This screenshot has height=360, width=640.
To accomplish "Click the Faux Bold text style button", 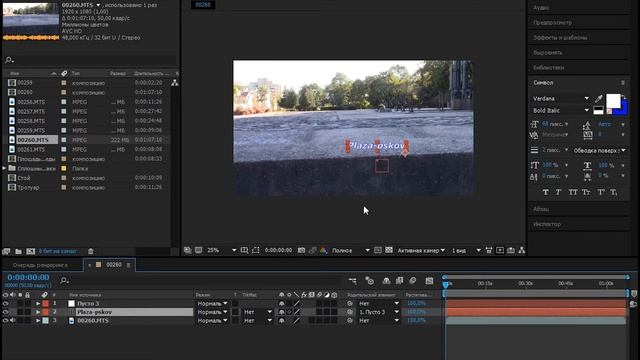I will tap(546, 192).
